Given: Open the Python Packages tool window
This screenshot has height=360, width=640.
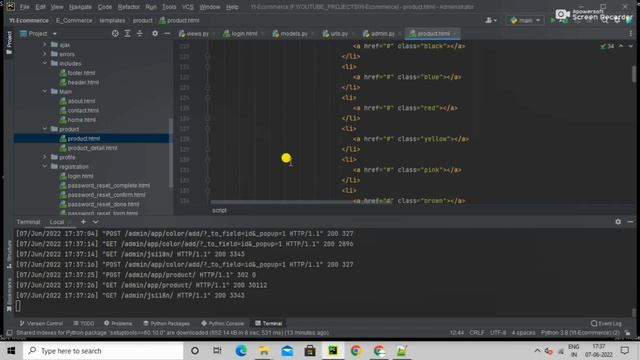Looking at the screenshot, I should 167,323.
